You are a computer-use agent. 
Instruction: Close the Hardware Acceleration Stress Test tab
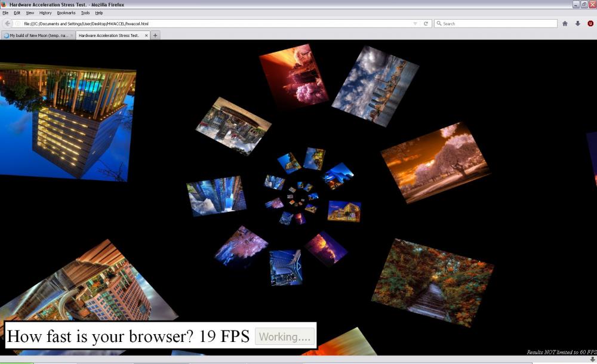click(146, 35)
